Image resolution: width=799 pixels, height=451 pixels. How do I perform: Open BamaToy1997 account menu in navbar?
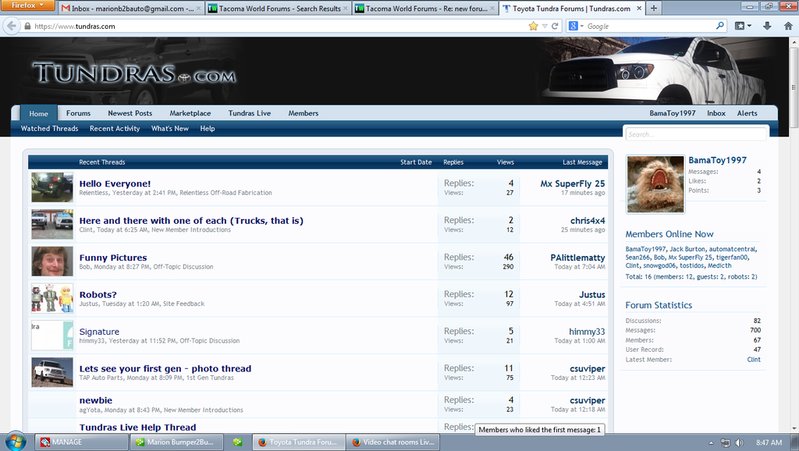coord(672,113)
